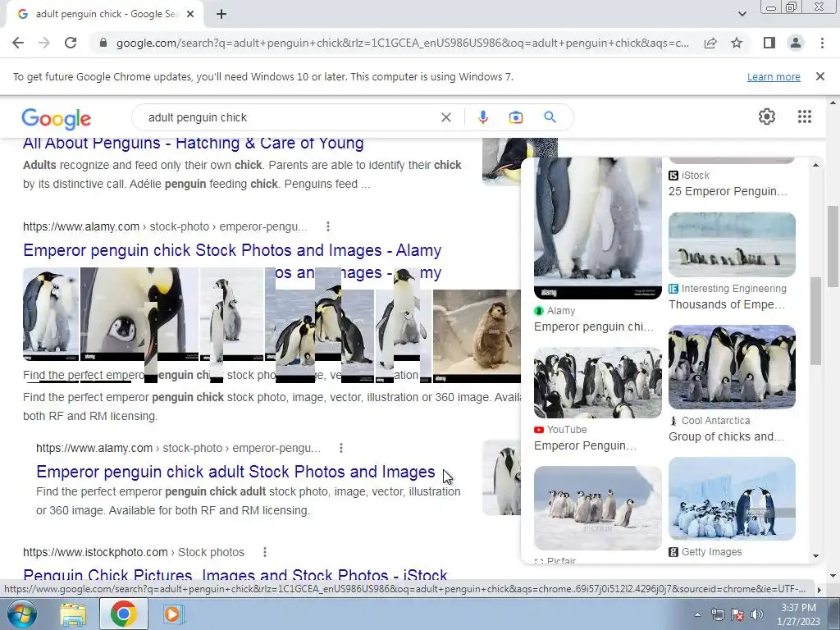The height and width of the screenshot is (630, 840).
Task: Click the page vertical scrollbar thumb
Action: (833, 246)
